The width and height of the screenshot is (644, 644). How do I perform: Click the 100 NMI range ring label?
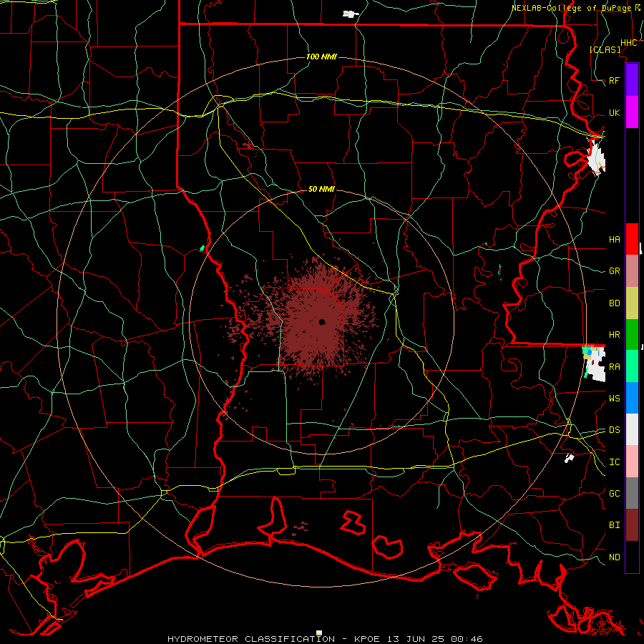(x=321, y=57)
